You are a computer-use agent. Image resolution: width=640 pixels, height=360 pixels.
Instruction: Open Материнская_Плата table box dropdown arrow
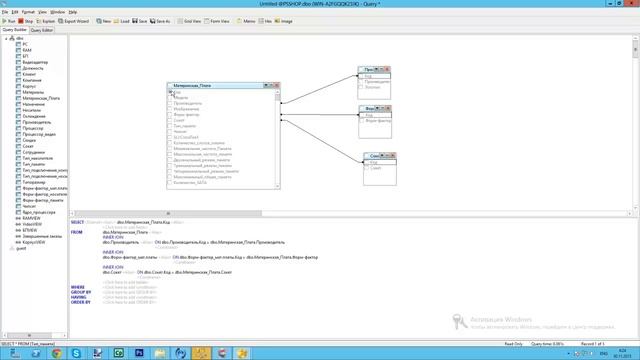click(x=266, y=85)
